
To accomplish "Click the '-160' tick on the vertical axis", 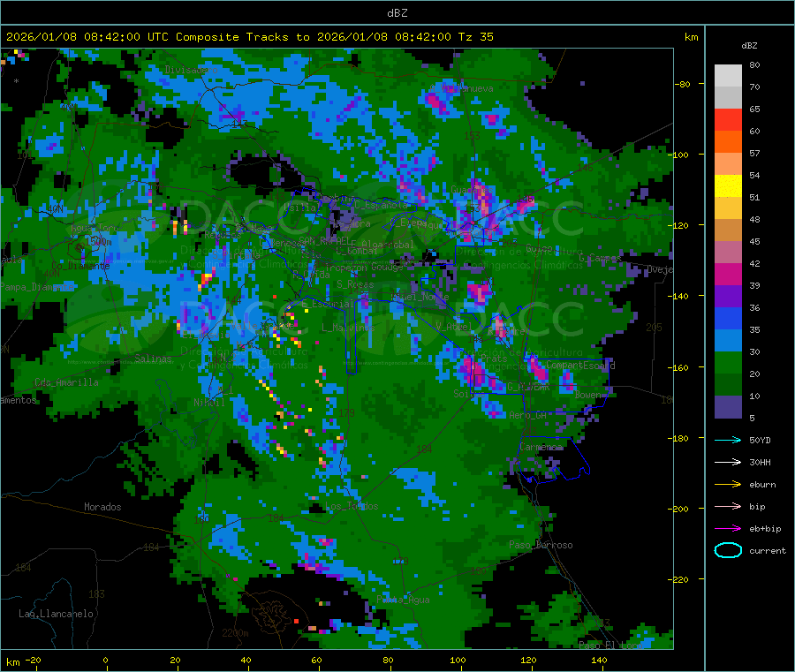I will pos(679,367).
